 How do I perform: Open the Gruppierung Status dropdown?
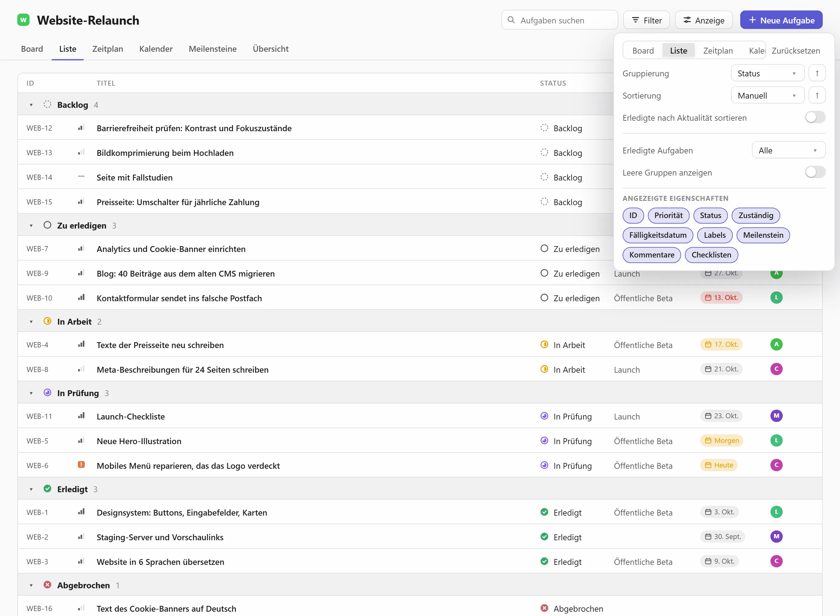click(767, 73)
